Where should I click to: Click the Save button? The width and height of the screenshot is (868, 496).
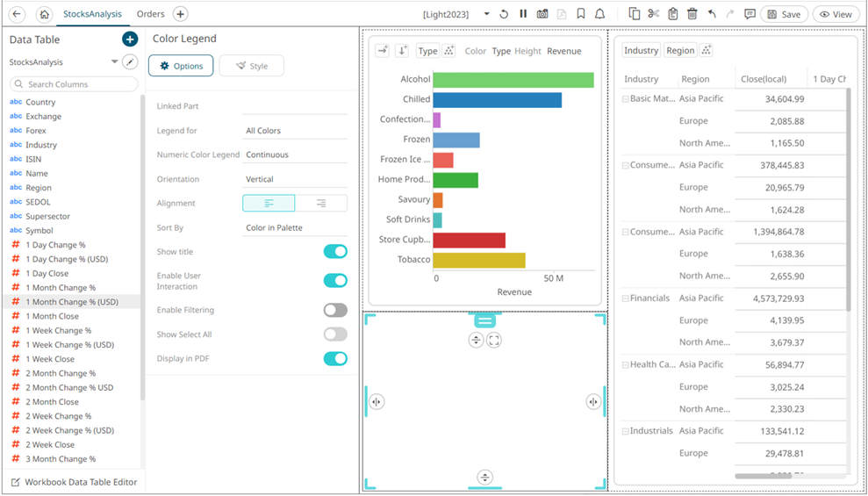(784, 14)
